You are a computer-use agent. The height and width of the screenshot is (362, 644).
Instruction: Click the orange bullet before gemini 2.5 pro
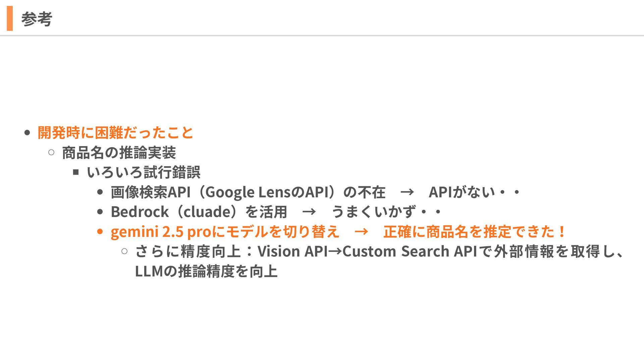[100, 232]
